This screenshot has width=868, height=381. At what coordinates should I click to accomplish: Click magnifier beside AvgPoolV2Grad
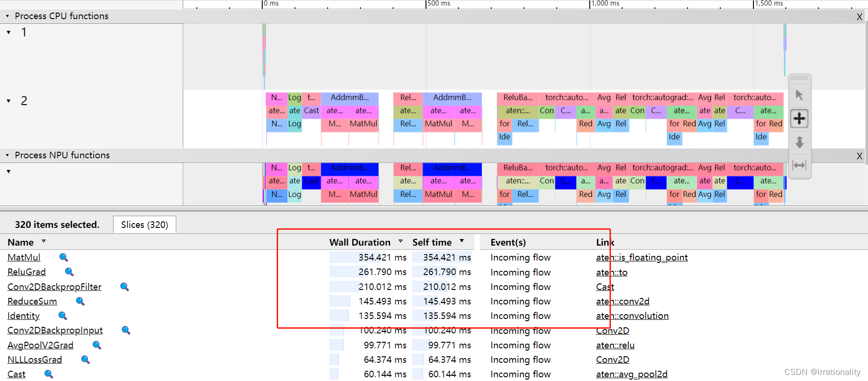click(x=97, y=345)
